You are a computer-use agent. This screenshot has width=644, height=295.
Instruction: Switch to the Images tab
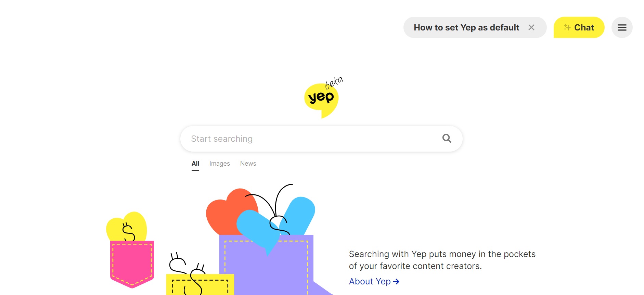point(220,164)
